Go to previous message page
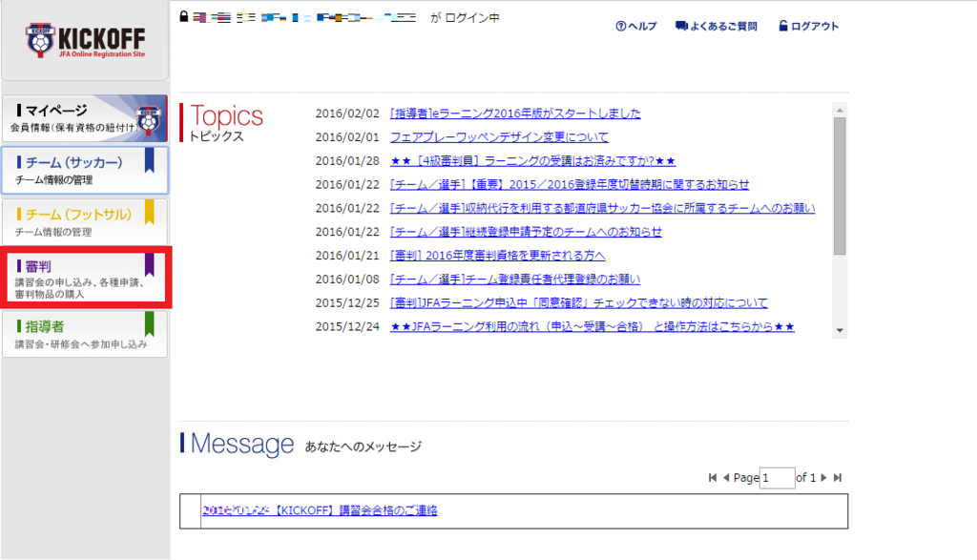The width and height of the screenshot is (977, 560). pos(726,478)
